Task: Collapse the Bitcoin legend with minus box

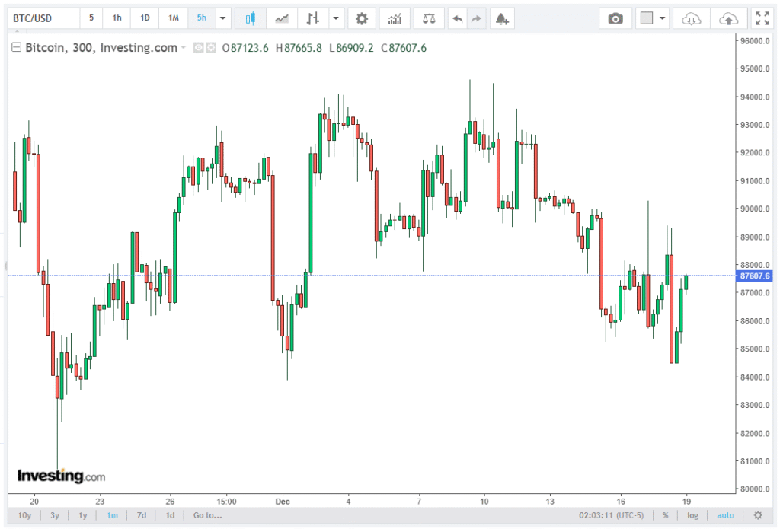Action: tap(16, 48)
